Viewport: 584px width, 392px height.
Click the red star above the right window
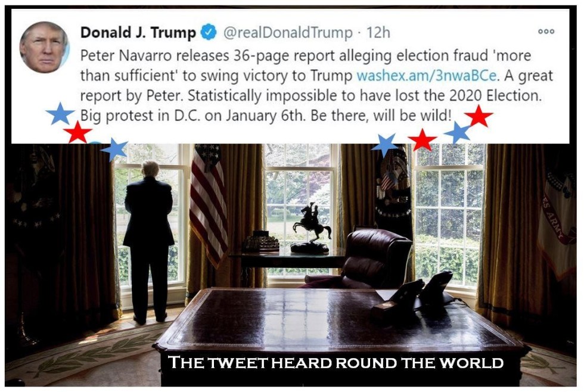coord(422,139)
